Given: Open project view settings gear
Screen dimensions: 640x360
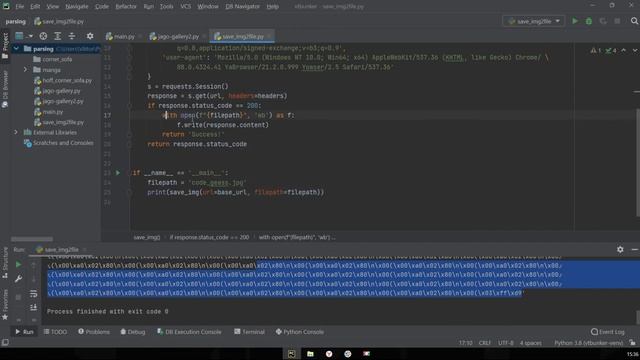Looking at the screenshot, I should [90, 36].
